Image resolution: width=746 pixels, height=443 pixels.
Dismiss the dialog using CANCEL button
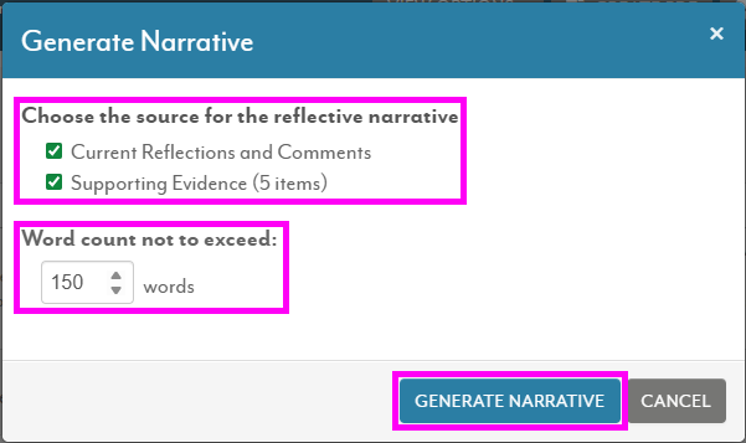676,401
